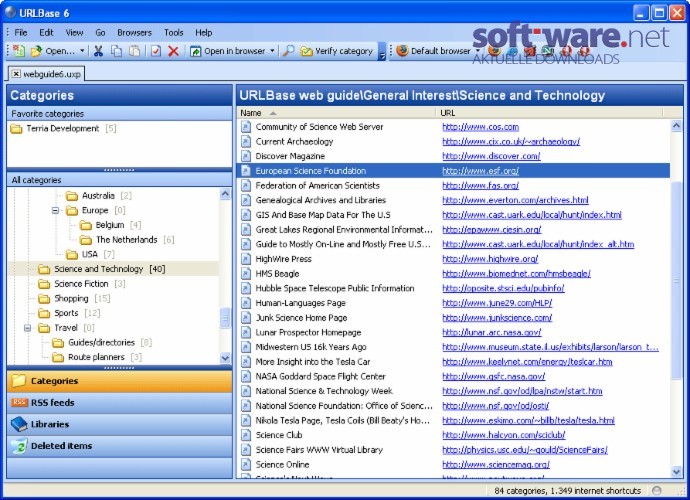The height and width of the screenshot is (500, 690).
Task: Click the Copy icon in toolbar
Action: (x=117, y=51)
